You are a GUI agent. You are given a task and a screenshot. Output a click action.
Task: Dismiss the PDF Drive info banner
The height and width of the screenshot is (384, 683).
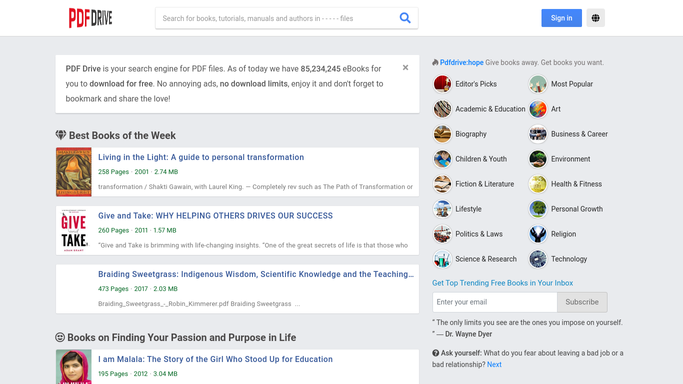pos(406,67)
